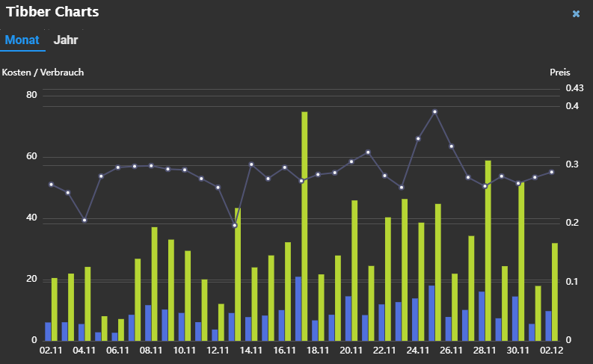Click the x-axis date label 24.11
This screenshot has width=593, height=364.
coord(418,351)
